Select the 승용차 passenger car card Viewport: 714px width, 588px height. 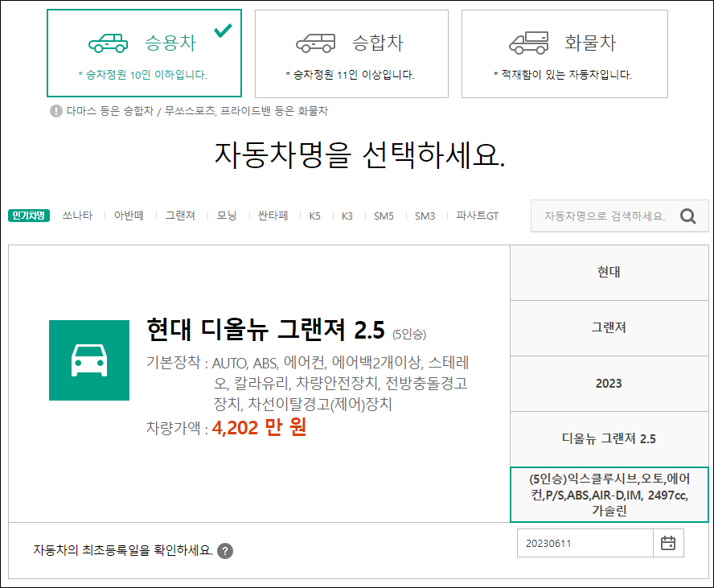(x=144, y=53)
